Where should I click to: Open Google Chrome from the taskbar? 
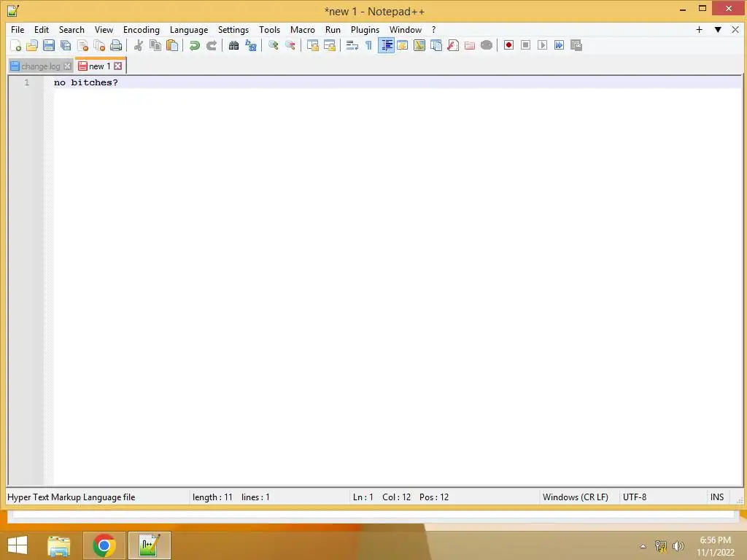pos(104,545)
